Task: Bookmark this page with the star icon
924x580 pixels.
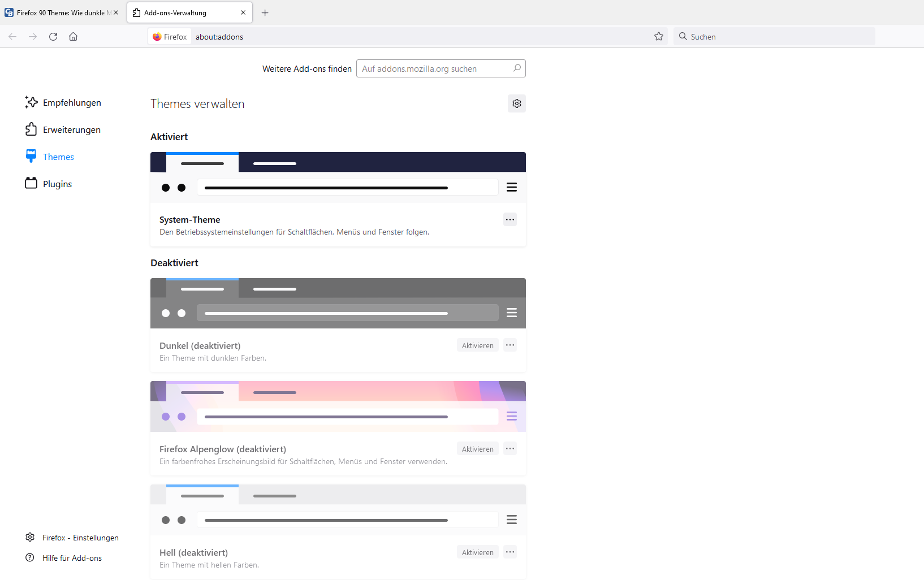Action: (659, 37)
